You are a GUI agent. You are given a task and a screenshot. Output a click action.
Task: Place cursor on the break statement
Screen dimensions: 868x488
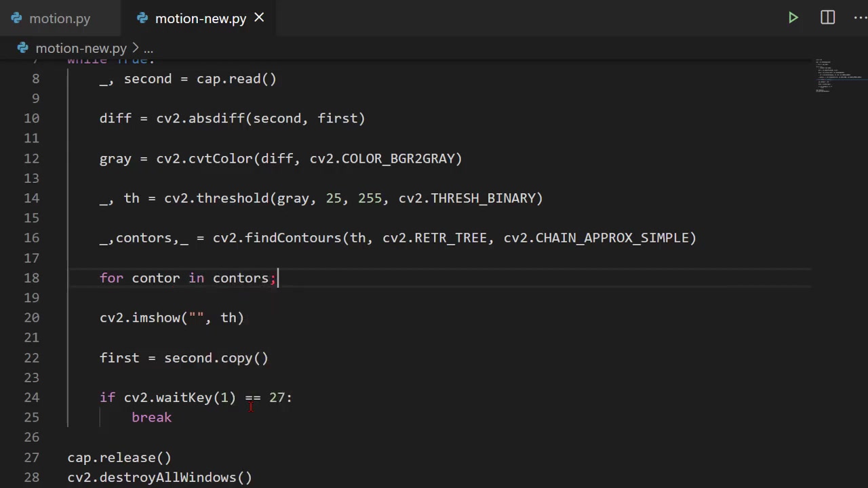[151, 418]
